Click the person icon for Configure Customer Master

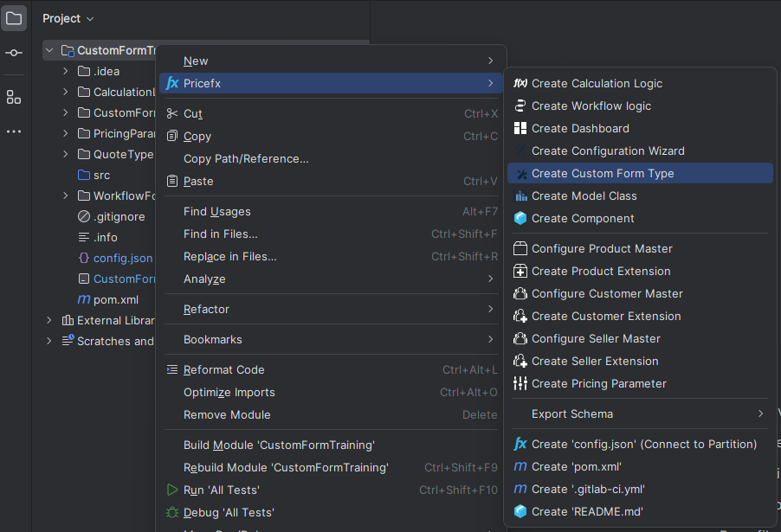520,293
